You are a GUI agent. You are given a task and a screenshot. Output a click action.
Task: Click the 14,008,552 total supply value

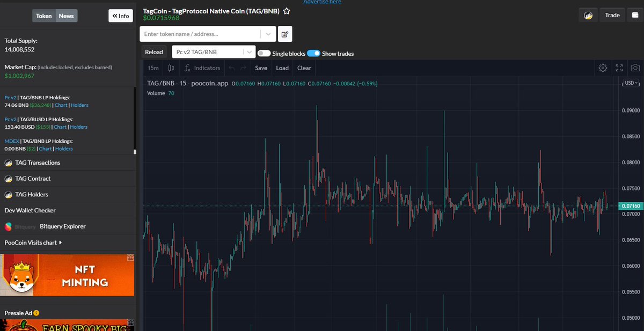pos(19,49)
